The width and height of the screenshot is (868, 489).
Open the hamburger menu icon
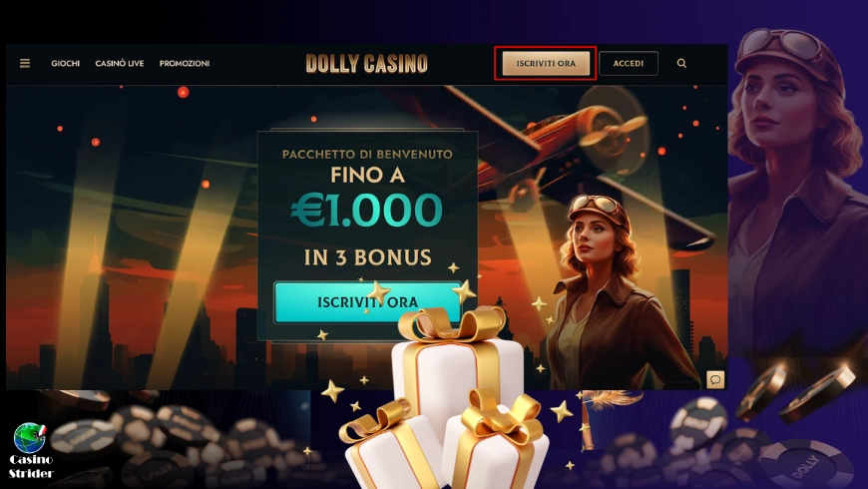[x=25, y=63]
